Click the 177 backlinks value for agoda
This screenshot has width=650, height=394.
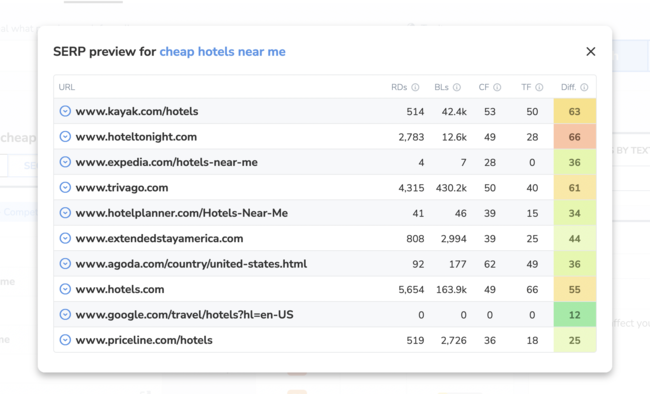[458, 264]
